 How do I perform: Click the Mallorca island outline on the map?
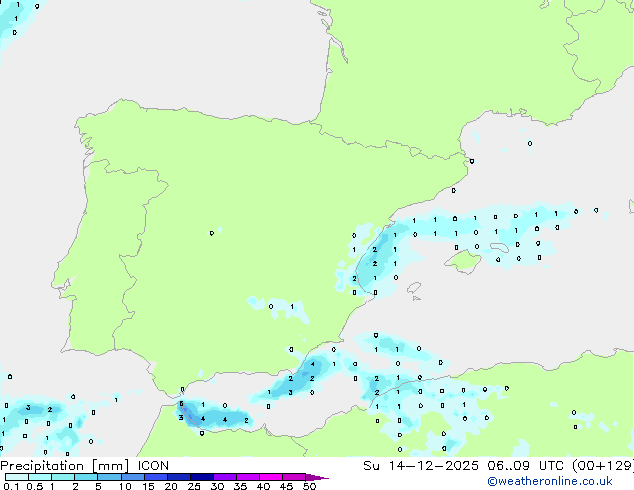click(x=463, y=261)
